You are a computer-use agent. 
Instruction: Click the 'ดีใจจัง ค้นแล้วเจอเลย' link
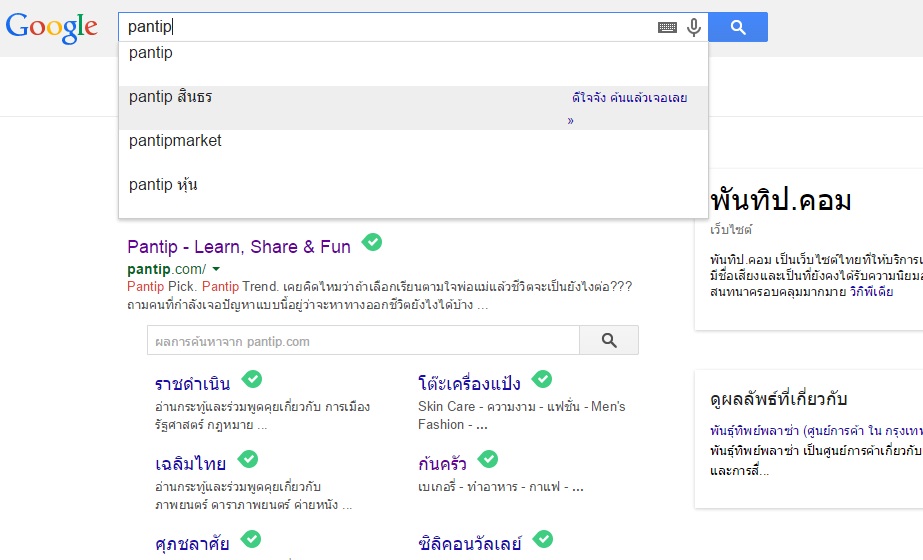[x=629, y=98]
